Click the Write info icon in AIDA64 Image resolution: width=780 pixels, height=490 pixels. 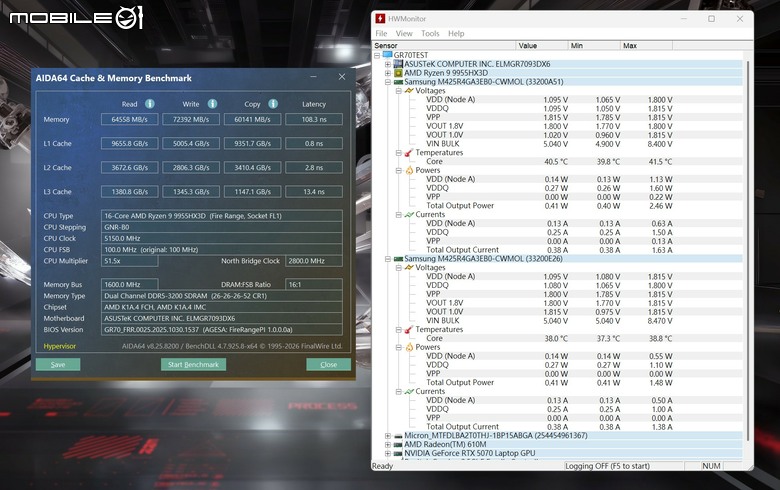click(212, 103)
